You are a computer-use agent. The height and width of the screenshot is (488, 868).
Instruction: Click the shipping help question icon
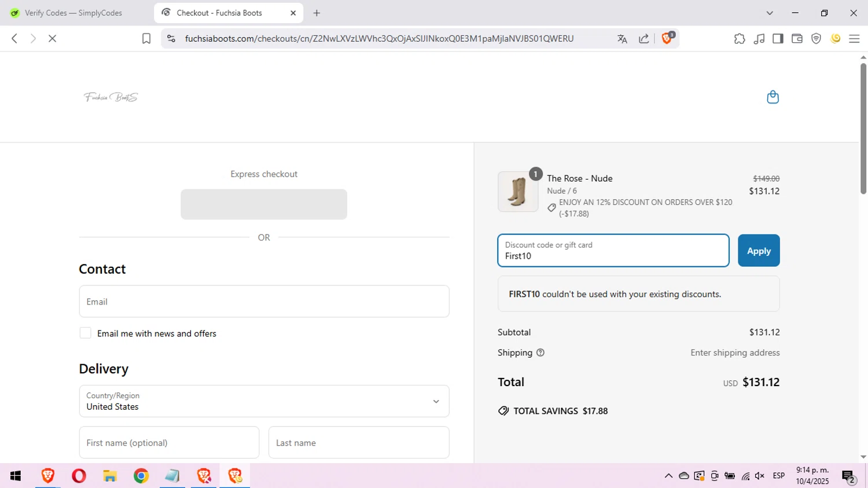tap(540, 353)
